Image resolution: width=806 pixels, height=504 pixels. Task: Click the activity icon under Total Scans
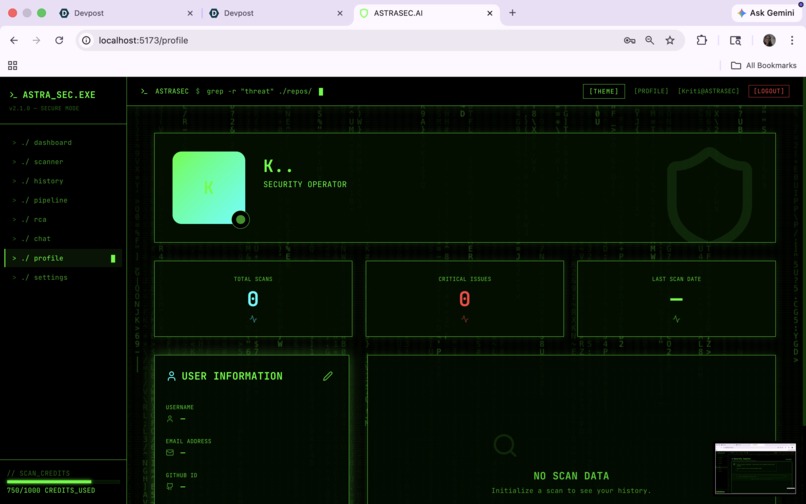pos(253,319)
